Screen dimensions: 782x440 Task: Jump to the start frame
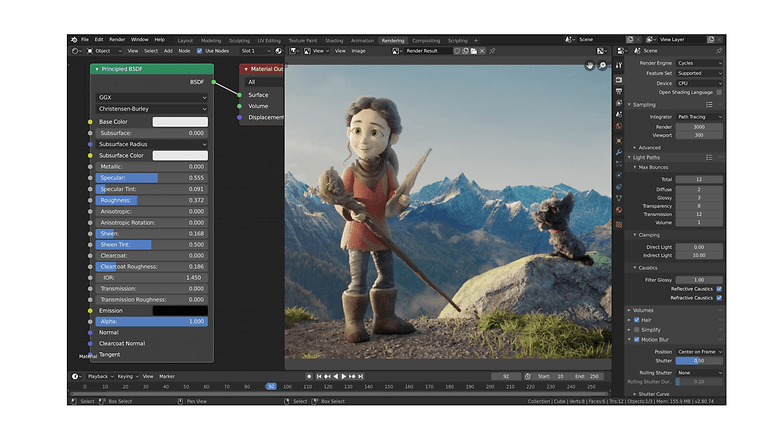coord(319,376)
